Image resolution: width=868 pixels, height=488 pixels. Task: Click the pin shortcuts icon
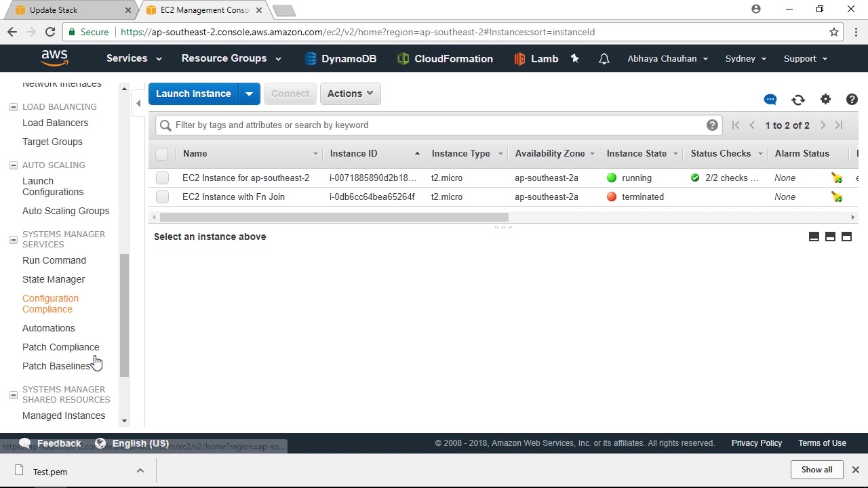pyautogui.click(x=575, y=59)
